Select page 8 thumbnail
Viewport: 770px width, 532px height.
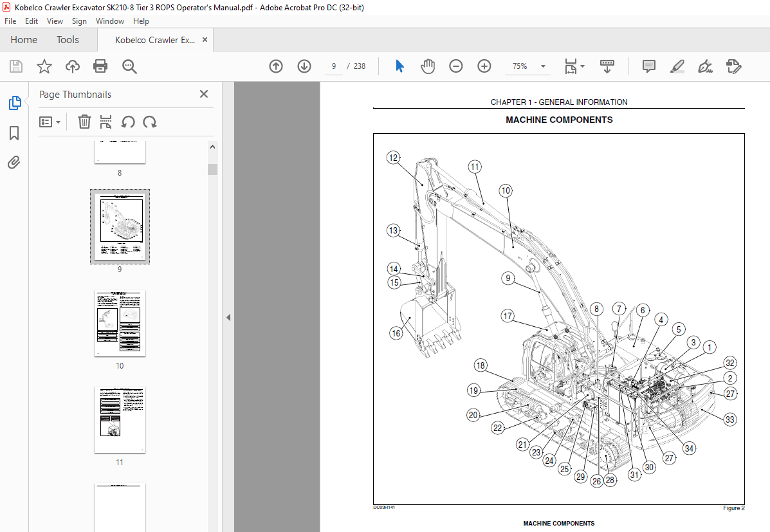(120, 152)
